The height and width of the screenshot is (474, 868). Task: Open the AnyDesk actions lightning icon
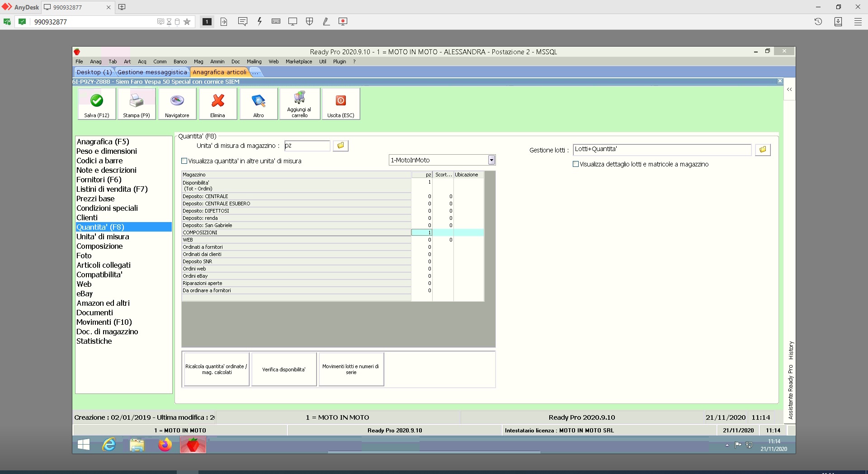[x=259, y=21]
